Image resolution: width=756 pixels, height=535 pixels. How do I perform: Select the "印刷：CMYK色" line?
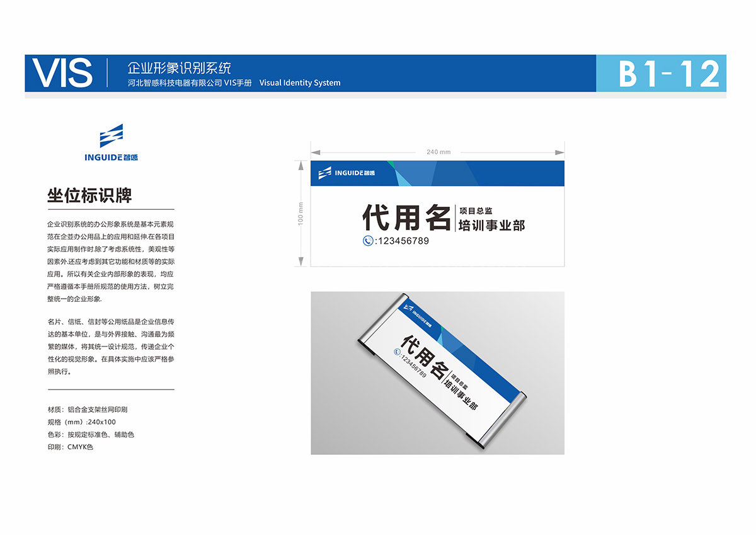click(x=71, y=447)
